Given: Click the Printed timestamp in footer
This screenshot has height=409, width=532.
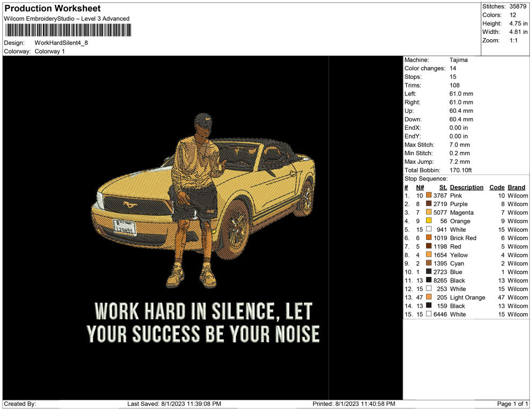Looking at the screenshot, I should tap(354, 404).
